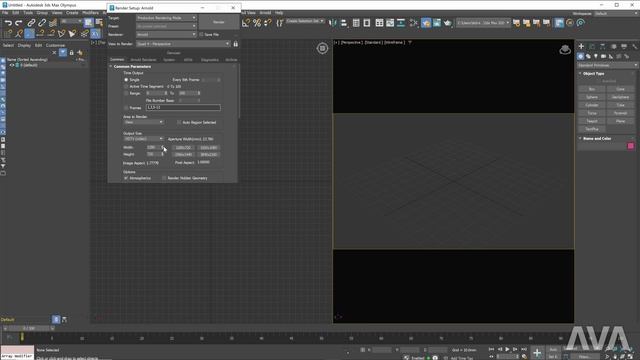The width and height of the screenshot is (640, 360).
Task: Click the Scene Explorer lock icon
Action: (x=71, y=53)
